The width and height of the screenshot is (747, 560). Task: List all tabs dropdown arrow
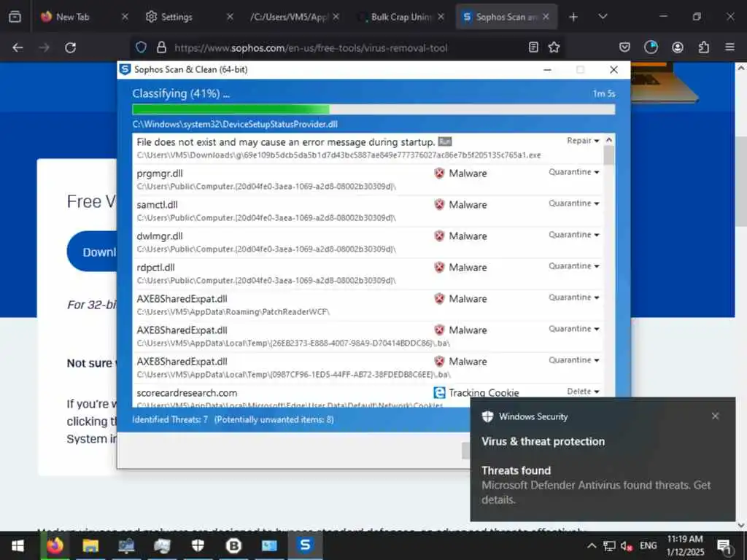tap(603, 17)
